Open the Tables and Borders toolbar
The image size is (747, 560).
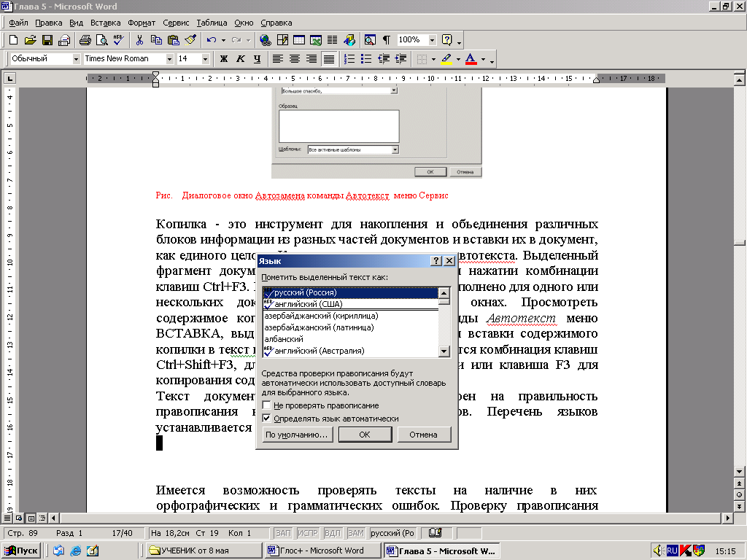pos(282,40)
